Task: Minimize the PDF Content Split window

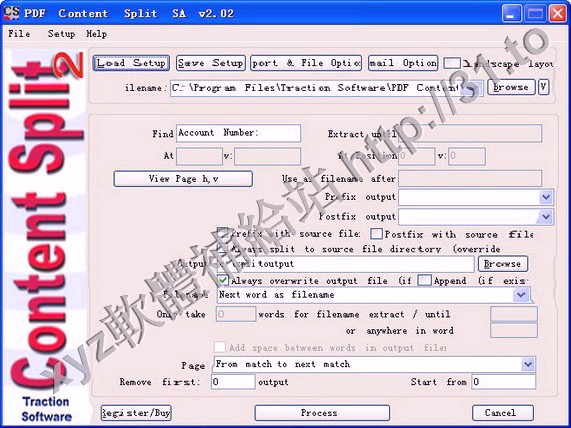Action: tap(512, 14)
